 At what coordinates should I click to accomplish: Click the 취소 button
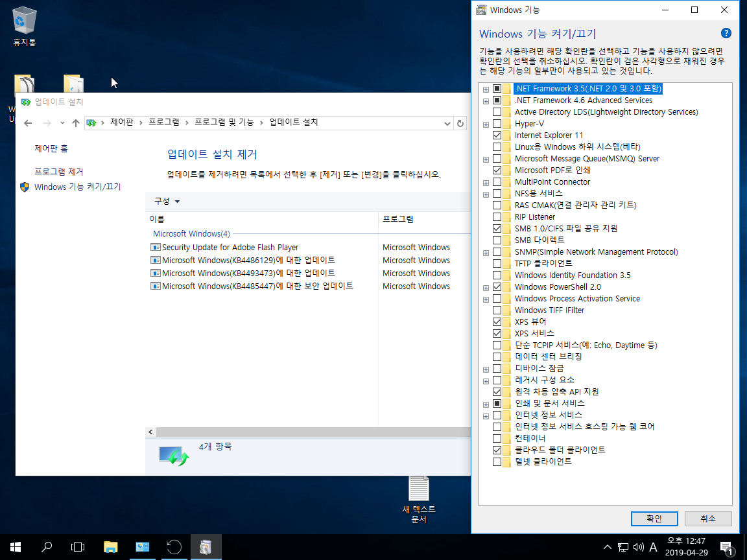point(708,519)
